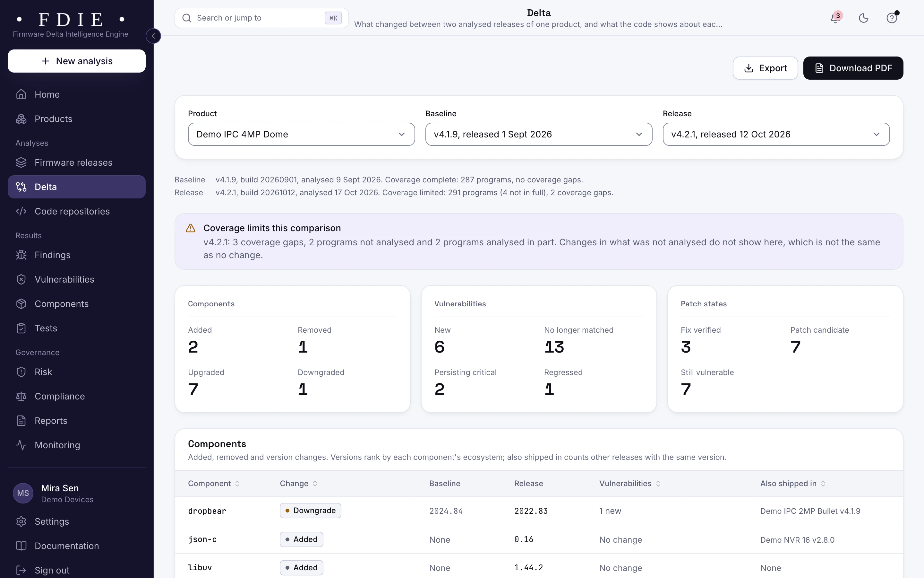Click the New analysis button

tap(77, 61)
